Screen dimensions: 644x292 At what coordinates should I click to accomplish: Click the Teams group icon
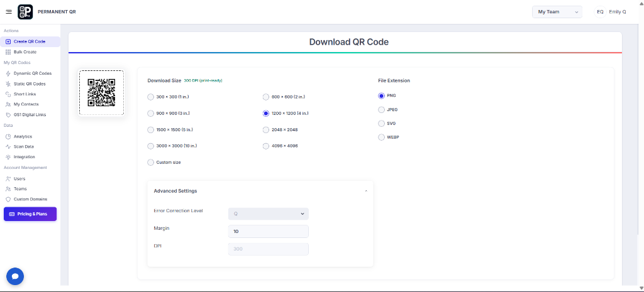point(8,189)
